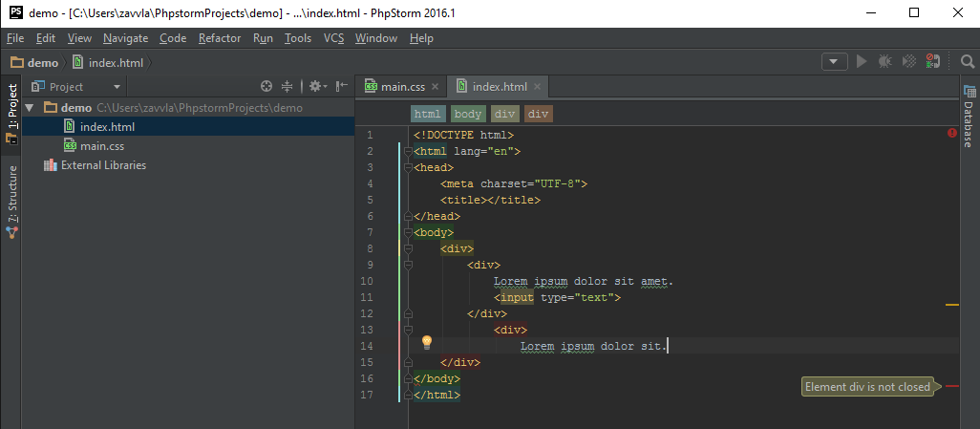Click the Run with Coverage icon

click(x=908, y=61)
